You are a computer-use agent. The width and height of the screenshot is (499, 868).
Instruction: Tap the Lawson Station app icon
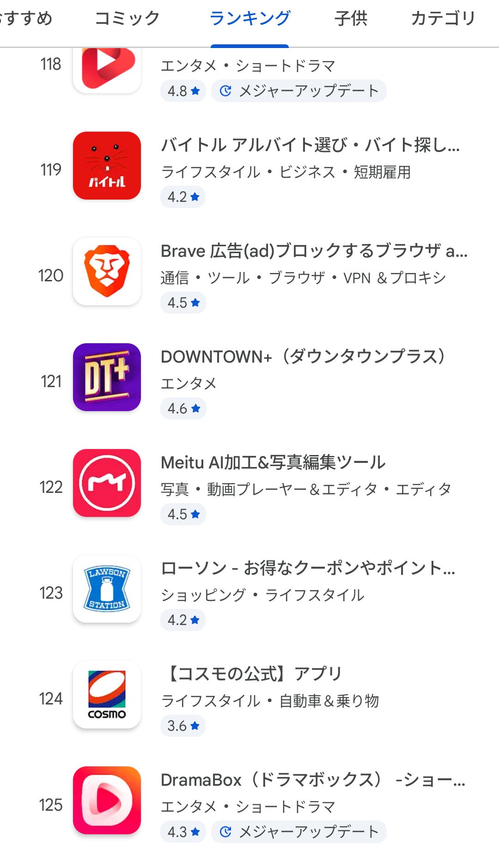[x=107, y=589]
